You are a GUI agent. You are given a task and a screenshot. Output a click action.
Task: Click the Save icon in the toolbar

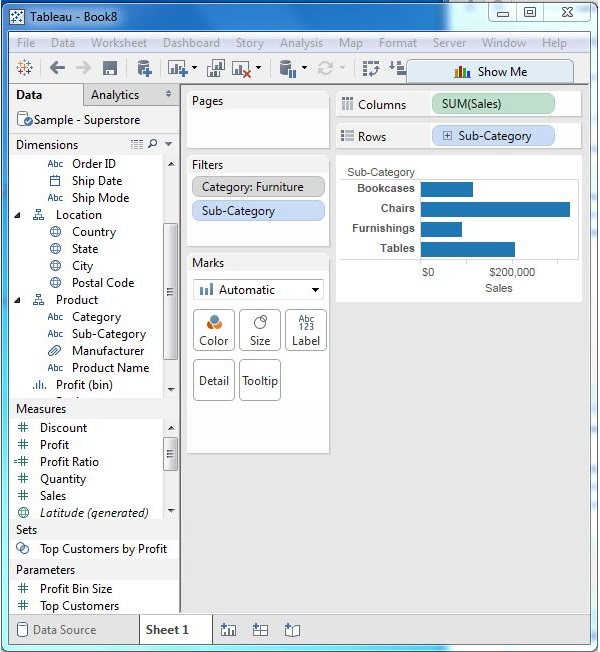point(110,68)
